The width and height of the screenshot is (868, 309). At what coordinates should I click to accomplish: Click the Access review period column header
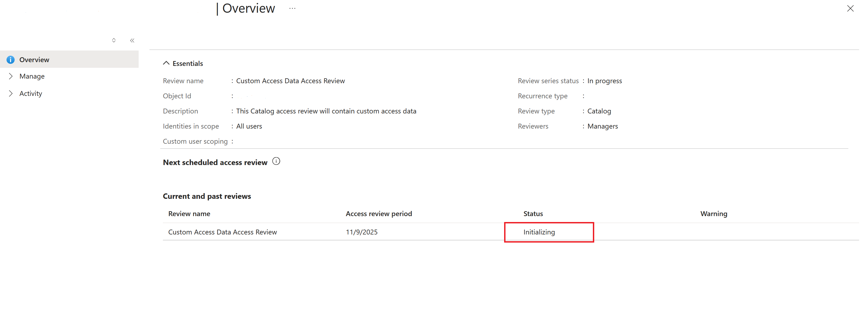point(379,213)
